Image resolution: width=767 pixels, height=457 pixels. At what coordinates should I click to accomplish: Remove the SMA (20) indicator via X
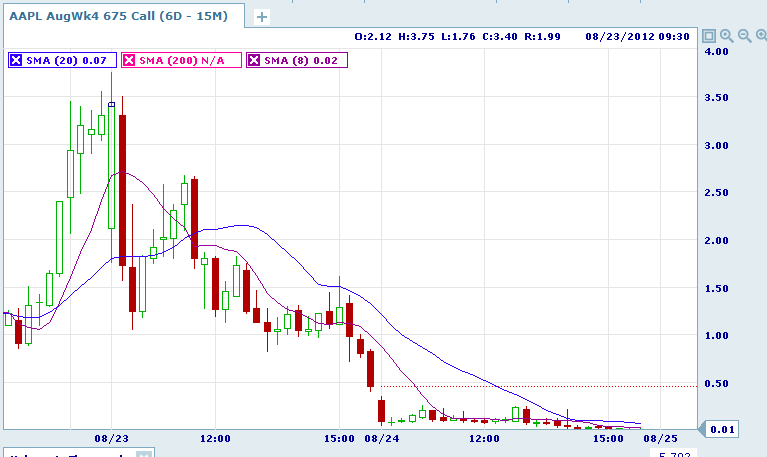(x=15, y=61)
